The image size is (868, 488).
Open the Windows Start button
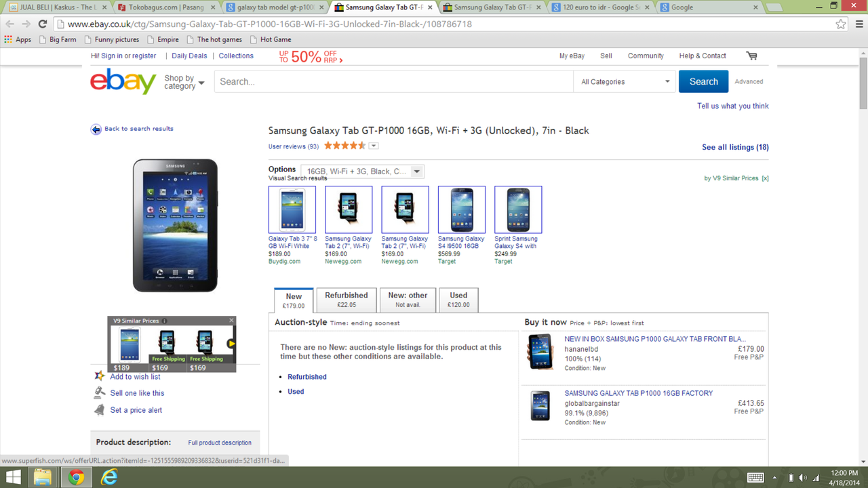[13, 477]
